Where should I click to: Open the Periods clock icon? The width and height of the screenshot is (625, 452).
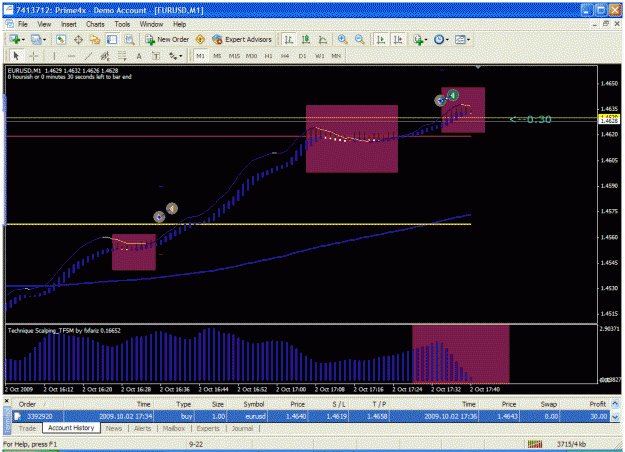click(x=439, y=39)
